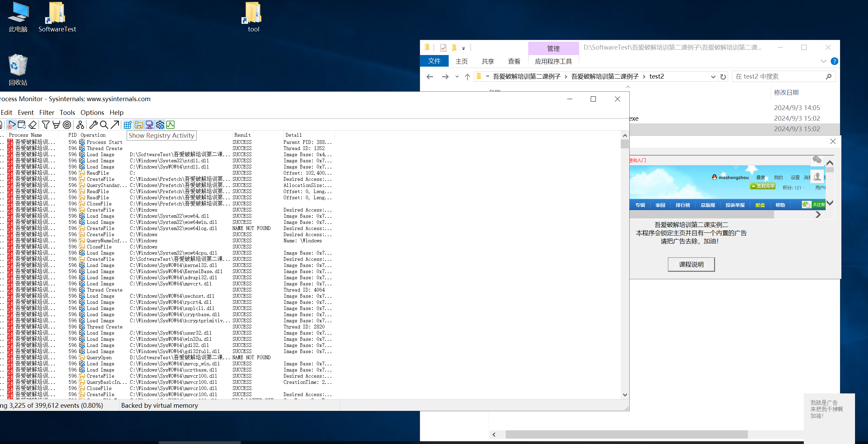Switch to the 主页 ribbon tab

click(462, 61)
